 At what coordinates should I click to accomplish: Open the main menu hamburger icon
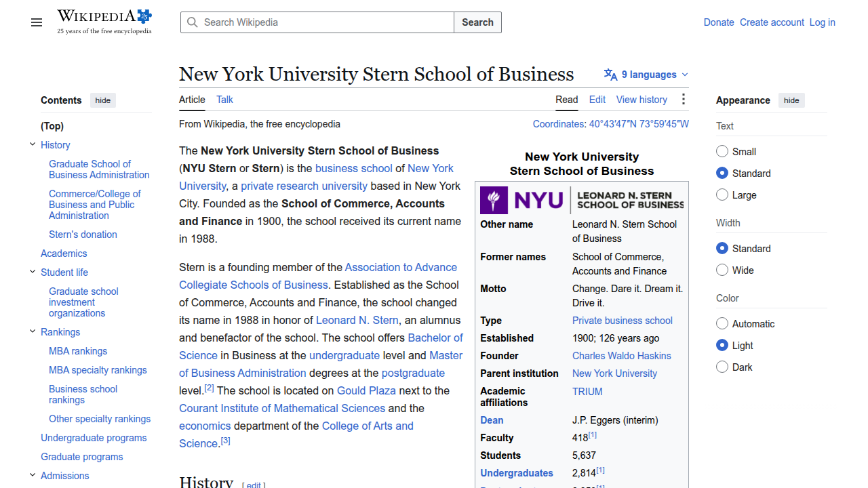coord(37,22)
